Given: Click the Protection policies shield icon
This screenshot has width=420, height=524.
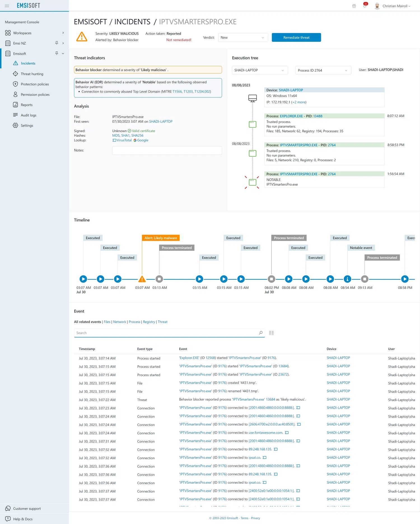Looking at the screenshot, I should tap(15, 84).
